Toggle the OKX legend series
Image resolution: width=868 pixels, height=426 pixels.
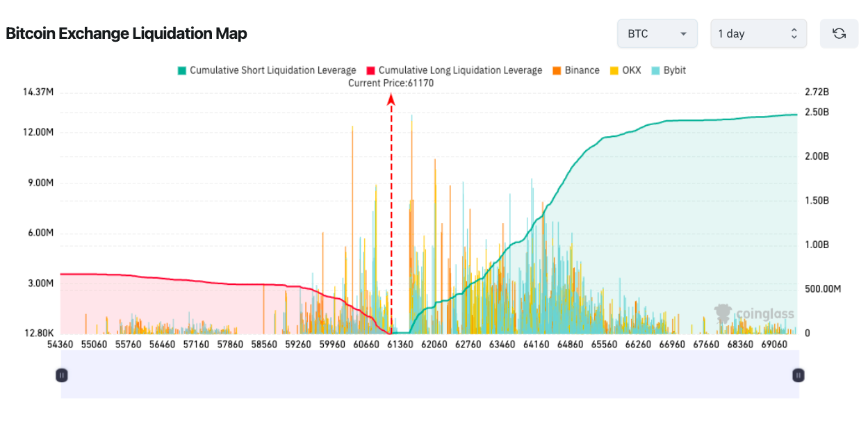coord(625,70)
